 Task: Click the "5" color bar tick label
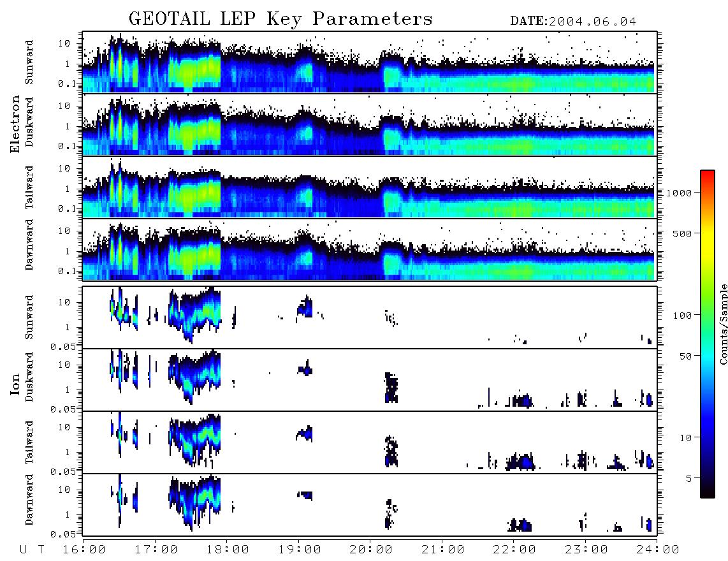tap(688, 478)
